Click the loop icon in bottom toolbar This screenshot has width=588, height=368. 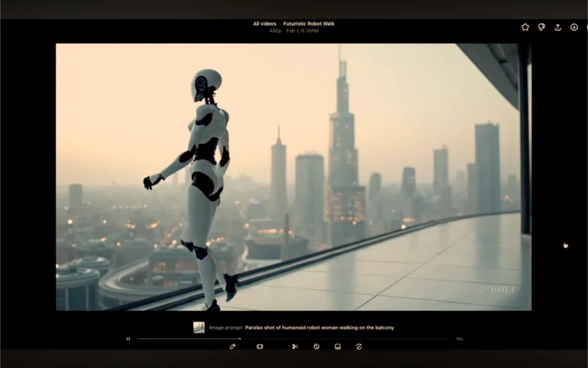359,347
